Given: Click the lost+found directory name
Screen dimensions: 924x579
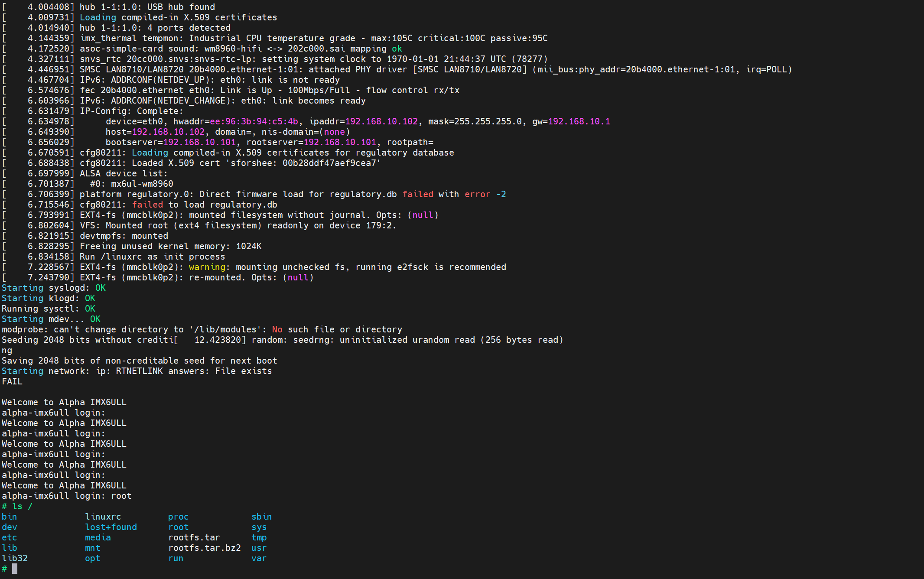Looking at the screenshot, I should [111, 527].
